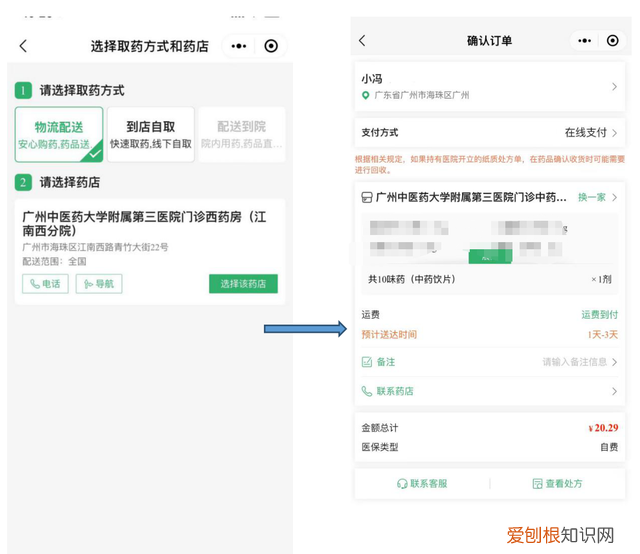Go back from pharmacy selection screen

(x=23, y=46)
